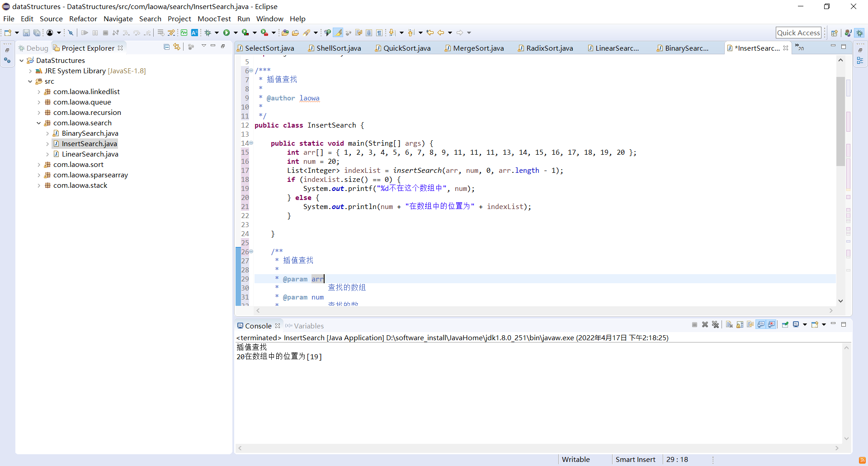Select com.laowa.sparsearray package
Image resolution: width=868 pixels, height=466 pixels.
(90, 175)
